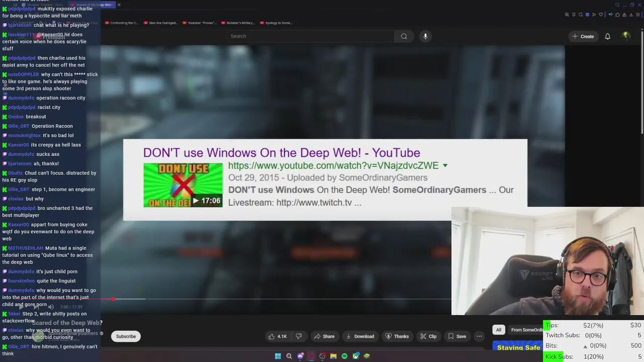Open new browser tab with plus button

[x=119, y=5]
